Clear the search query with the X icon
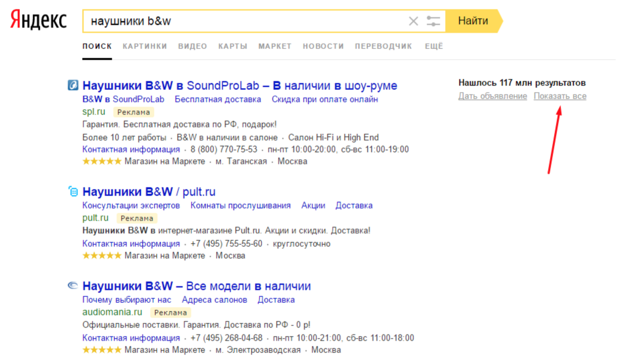Image resolution: width=624 pixels, height=364 pixels. pos(413,21)
